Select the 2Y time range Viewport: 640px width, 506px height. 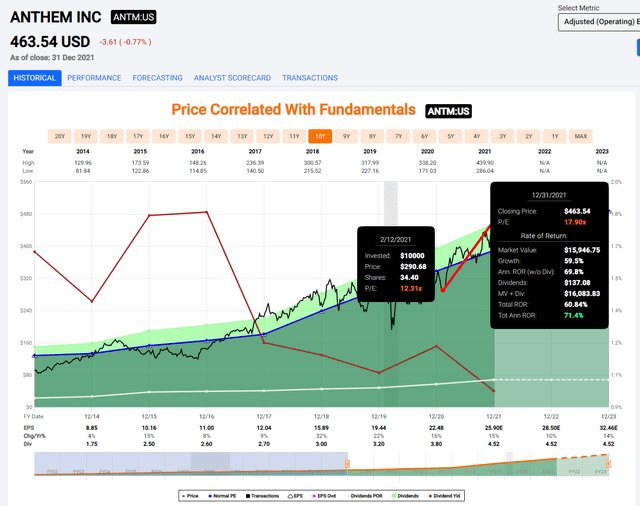coord(529,136)
